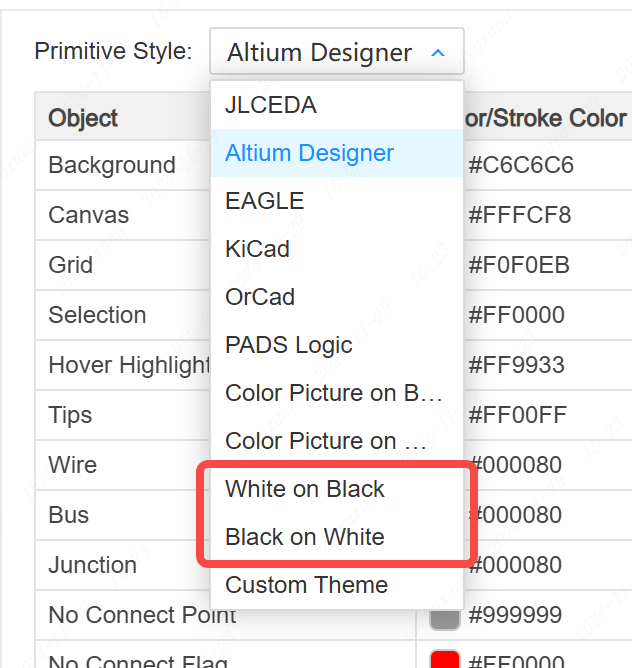
Task: Choose Altium Designer in the dropdown list
Action: (310, 153)
